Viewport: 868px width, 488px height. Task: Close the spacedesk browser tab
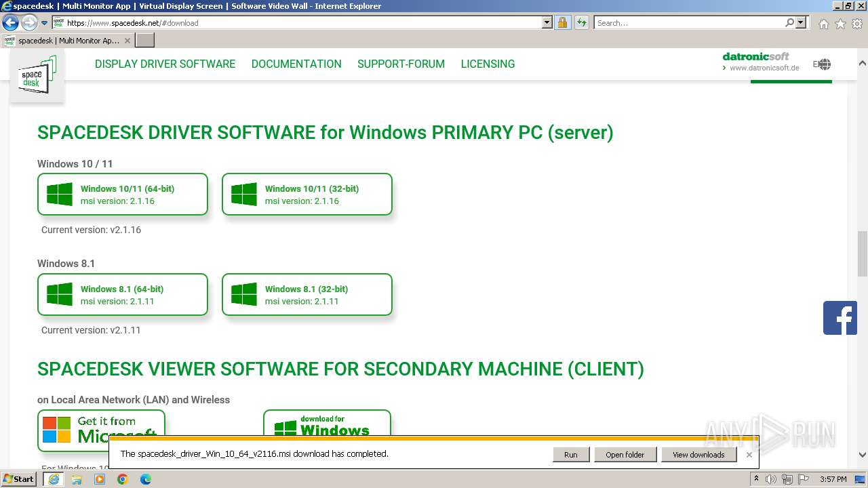127,41
